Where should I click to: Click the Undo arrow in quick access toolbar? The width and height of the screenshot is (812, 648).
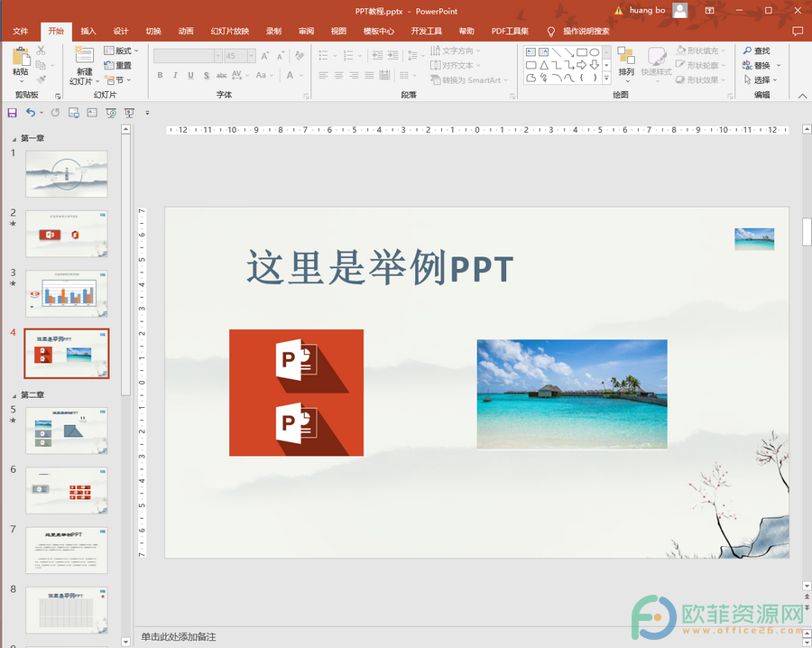point(31,113)
